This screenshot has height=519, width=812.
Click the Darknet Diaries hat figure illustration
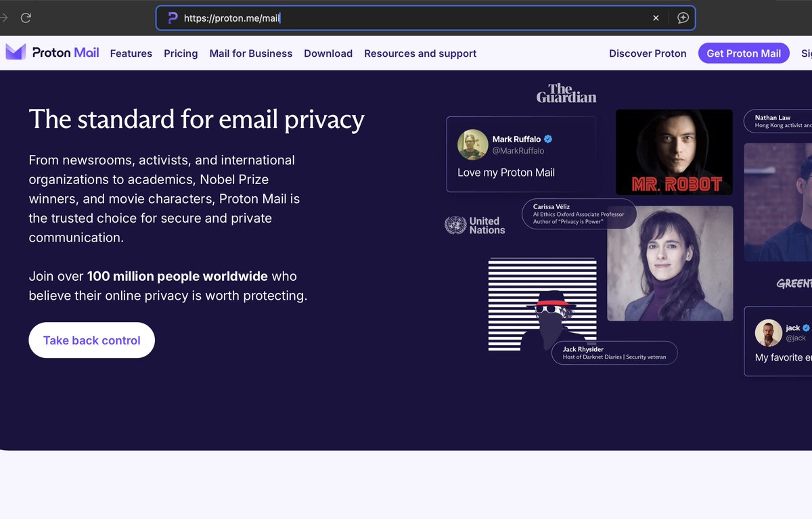542,304
